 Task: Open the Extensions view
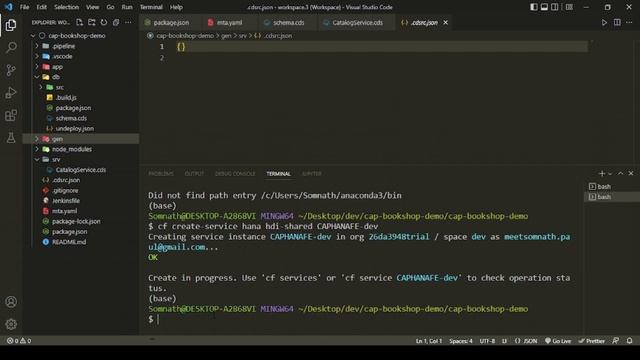pyautogui.click(x=11, y=115)
